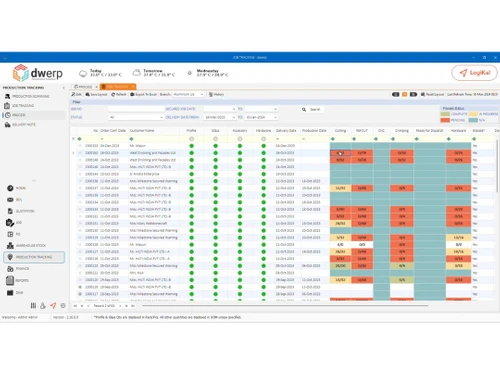This screenshot has width=500, height=375.
Task: Click the Cutting column header
Action: [x=340, y=131]
